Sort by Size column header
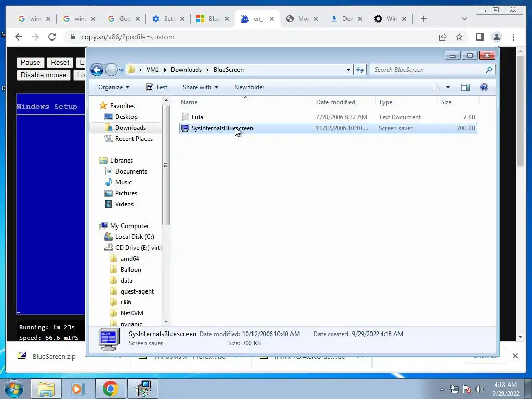The width and height of the screenshot is (532, 399). tap(458, 102)
